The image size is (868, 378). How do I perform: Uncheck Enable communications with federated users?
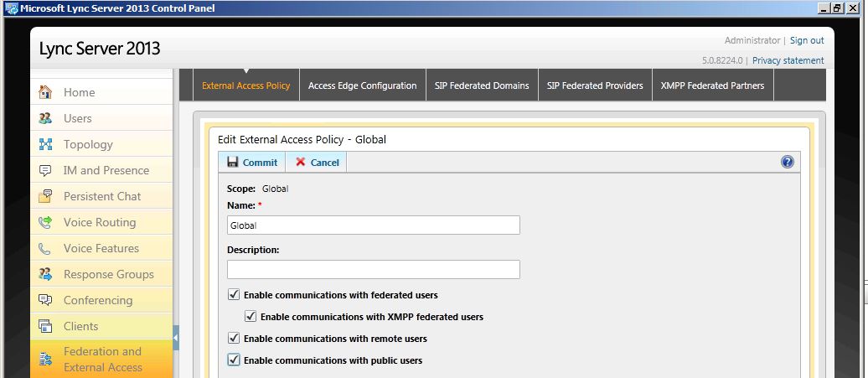[234, 294]
